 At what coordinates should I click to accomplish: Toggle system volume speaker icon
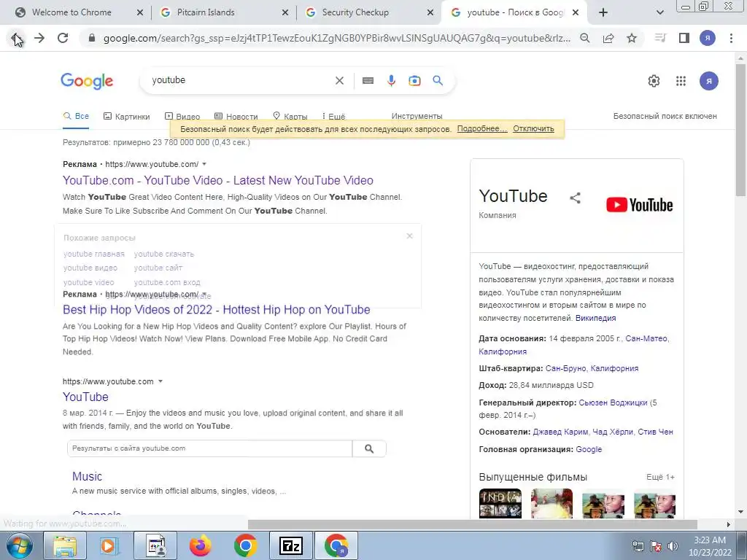[673, 546]
